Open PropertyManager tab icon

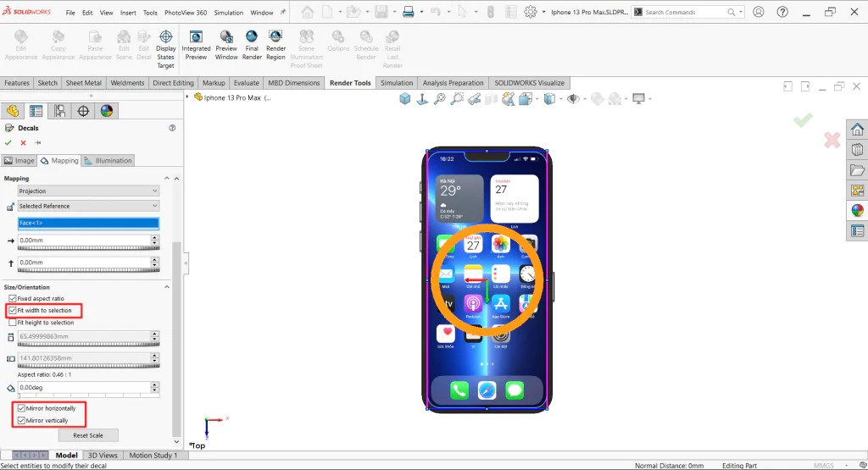point(36,111)
